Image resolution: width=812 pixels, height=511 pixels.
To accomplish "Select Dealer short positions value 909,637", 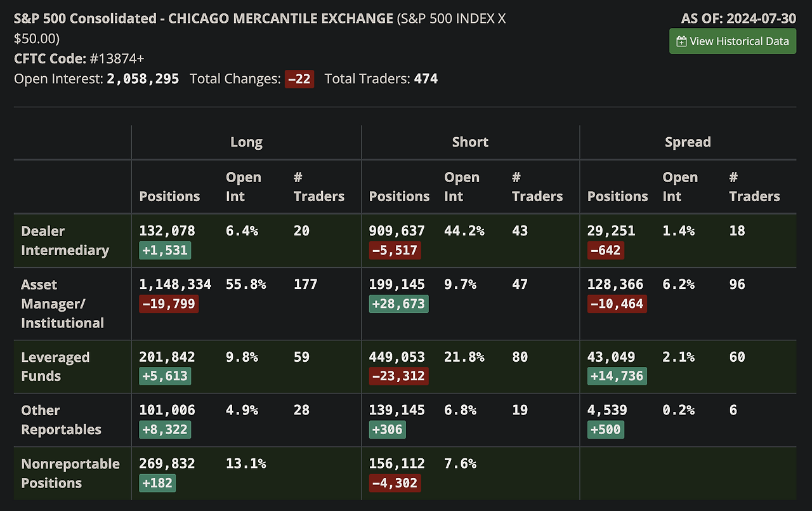I will 397,230.
